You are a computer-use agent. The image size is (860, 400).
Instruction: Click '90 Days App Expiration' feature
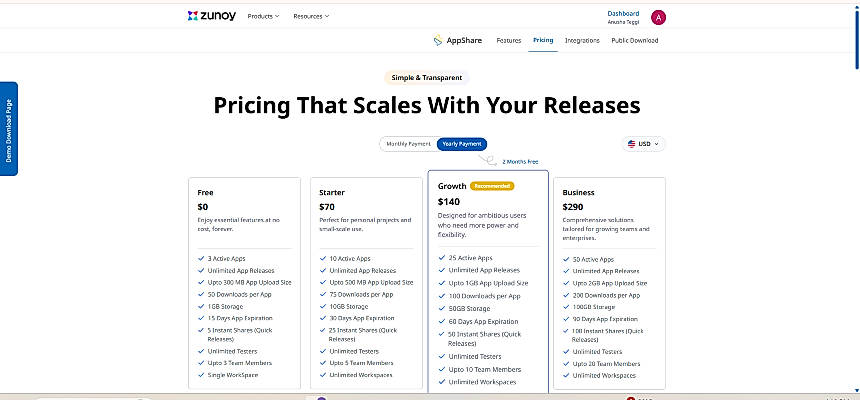coord(604,319)
